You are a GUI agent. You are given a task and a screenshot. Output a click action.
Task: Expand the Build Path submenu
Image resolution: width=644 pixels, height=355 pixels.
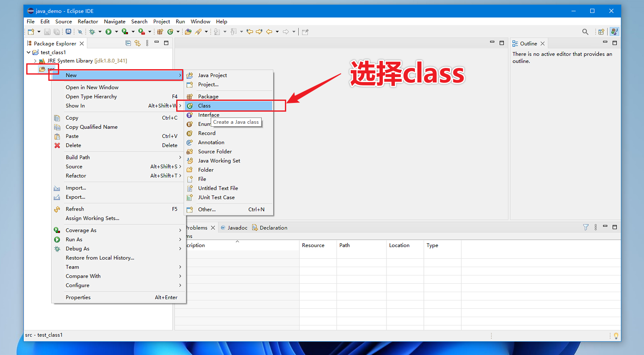[x=118, y=157]
